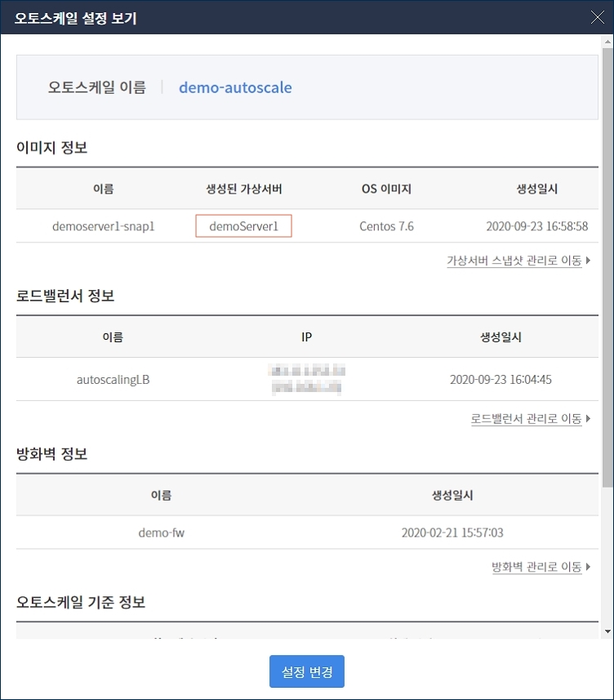Click the Centos 7.6 OS image cell
Viewport: 614px width, 700px height.
coord(386,226)
